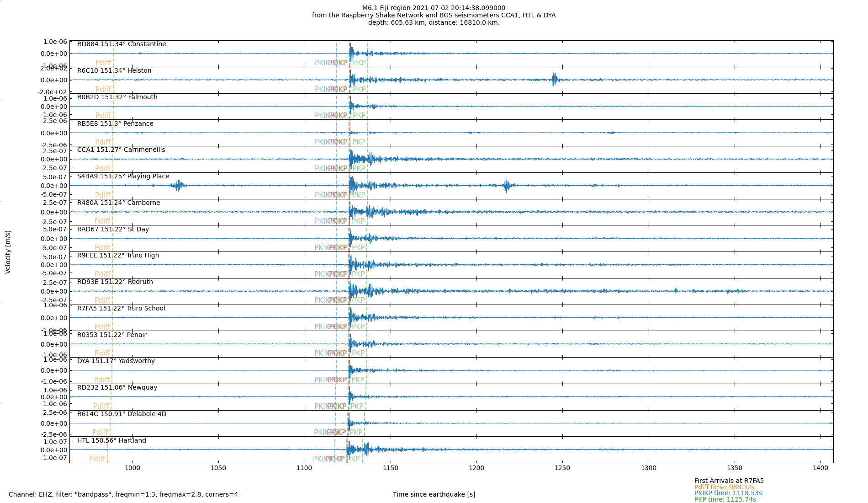
Task: Select the "CCA1 151.27° Carnmenellis" label
Action: [121, 150]
